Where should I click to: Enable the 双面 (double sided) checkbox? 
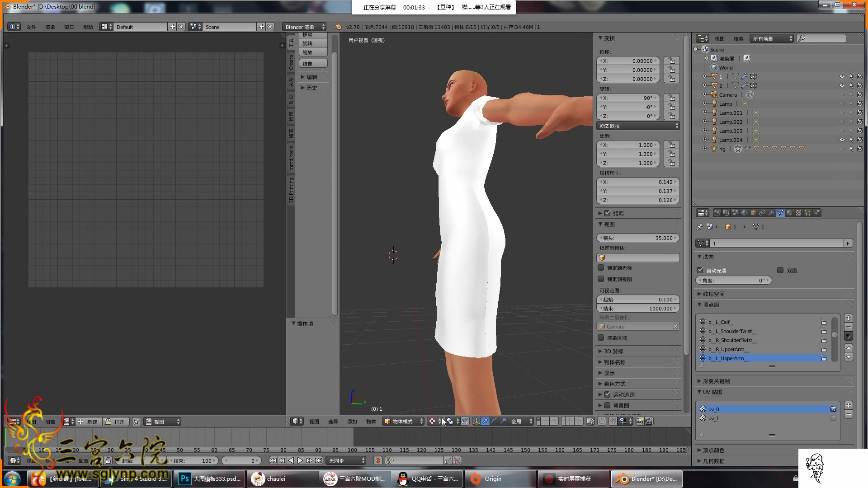tap(780, 270)
